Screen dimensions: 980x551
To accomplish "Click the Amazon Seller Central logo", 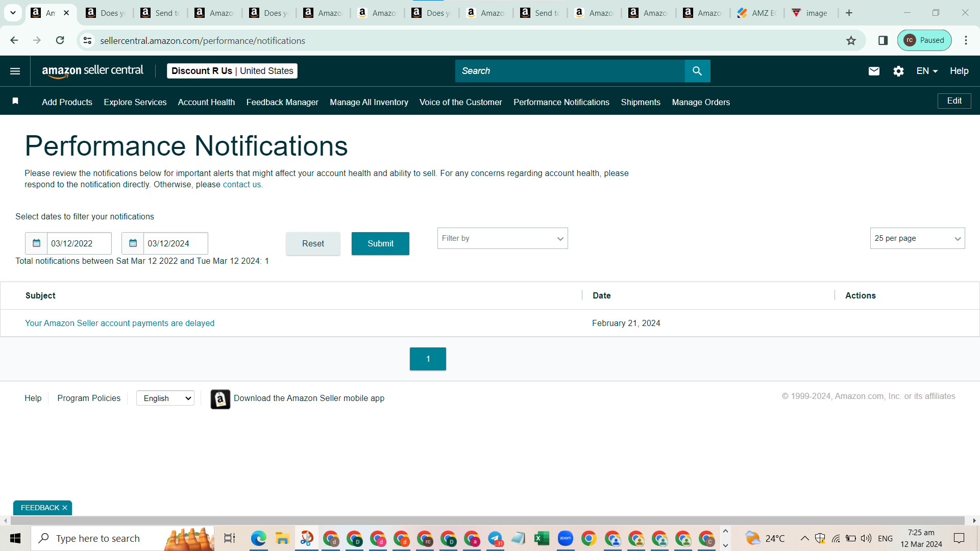I will click(93, 71).
